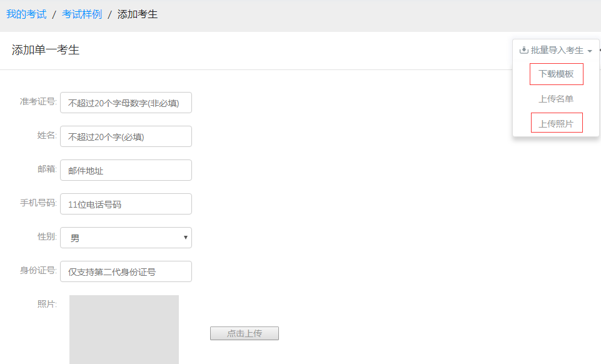Click the 身份证号 ID number field
The width and height of the screenshot is (601, 364).
pos(126,271)
